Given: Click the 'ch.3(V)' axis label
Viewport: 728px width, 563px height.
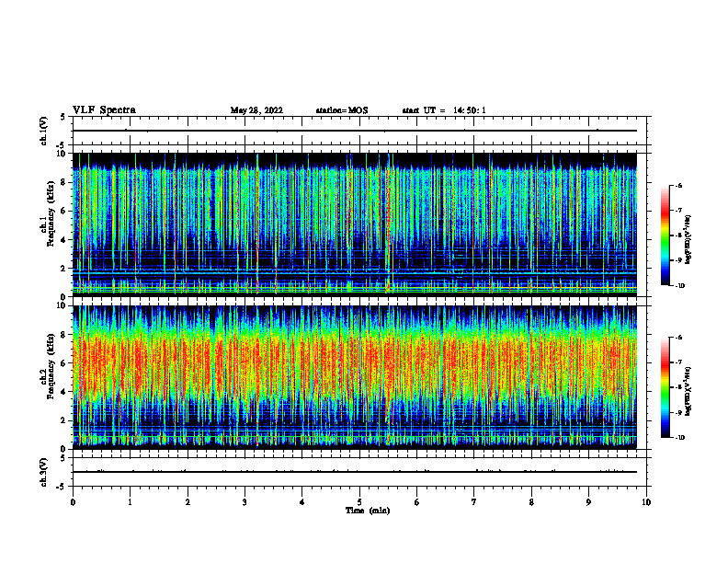Looking at the screenshot, I should pos(43,472).
